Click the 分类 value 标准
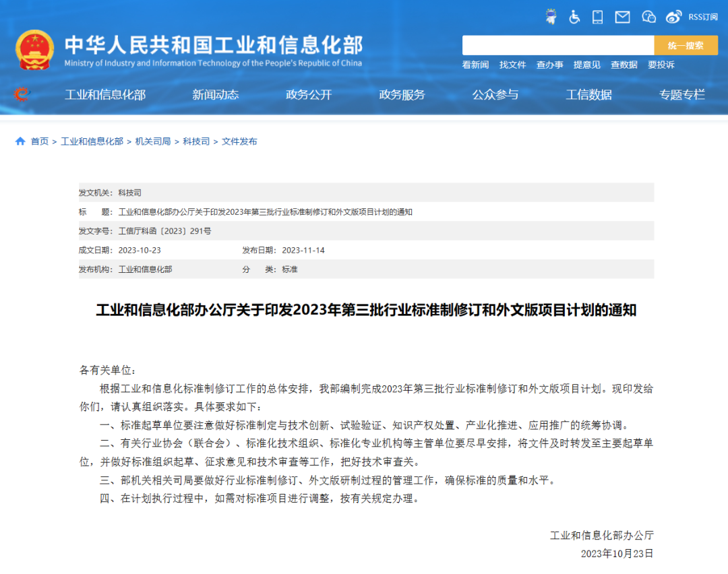Viewport: 728px width, 574px height. [290, 269]
